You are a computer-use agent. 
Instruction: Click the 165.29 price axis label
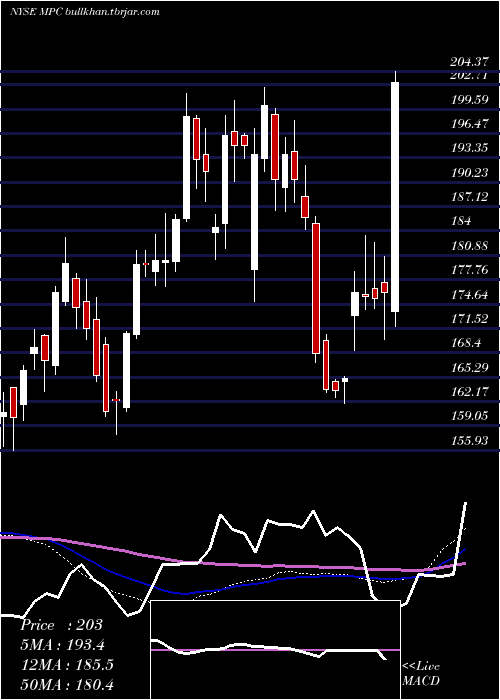point(469,367)
